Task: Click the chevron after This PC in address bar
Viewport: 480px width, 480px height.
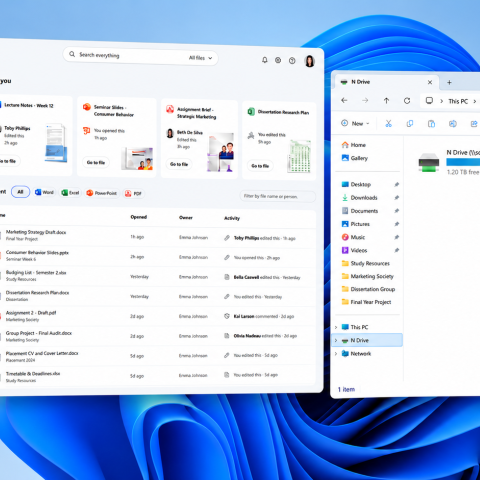Action: (475, 101)
